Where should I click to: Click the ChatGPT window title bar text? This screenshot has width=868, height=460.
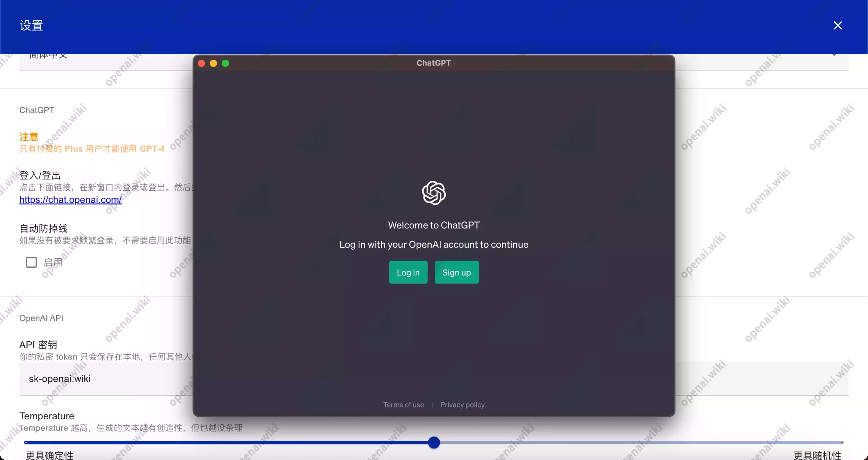pyautogui.click(x=434, y=63)
